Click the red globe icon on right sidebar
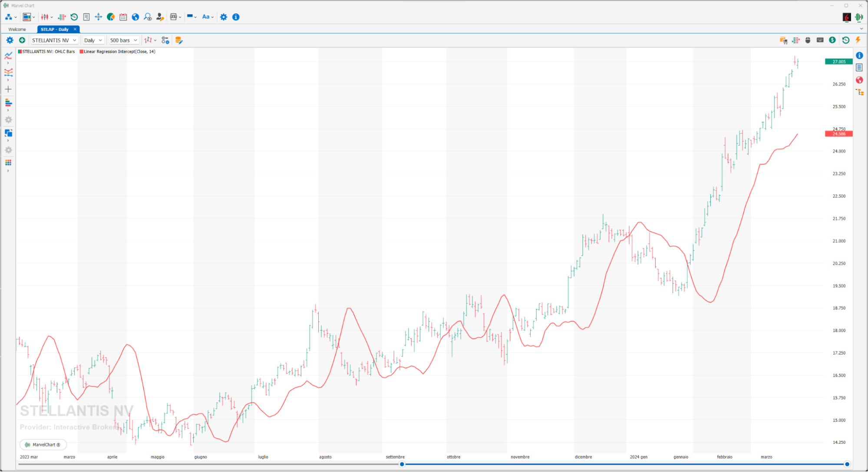Screen dimensions: 868x472 (x=859, y=80)
